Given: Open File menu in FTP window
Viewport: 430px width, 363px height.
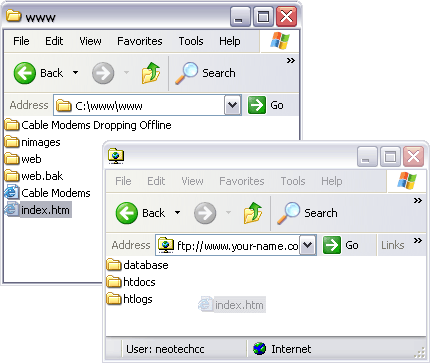Looking at the screenshot, I should tap(123, 181).
